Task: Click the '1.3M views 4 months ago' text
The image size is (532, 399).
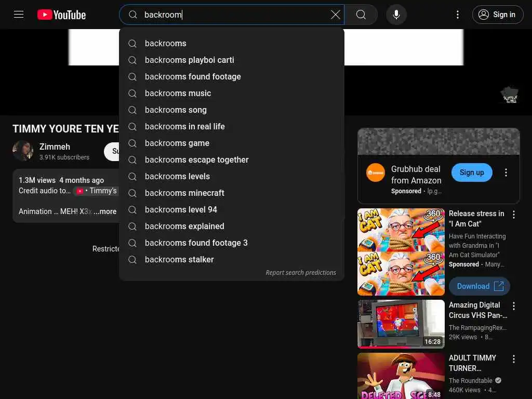Action: click(61, 180)
